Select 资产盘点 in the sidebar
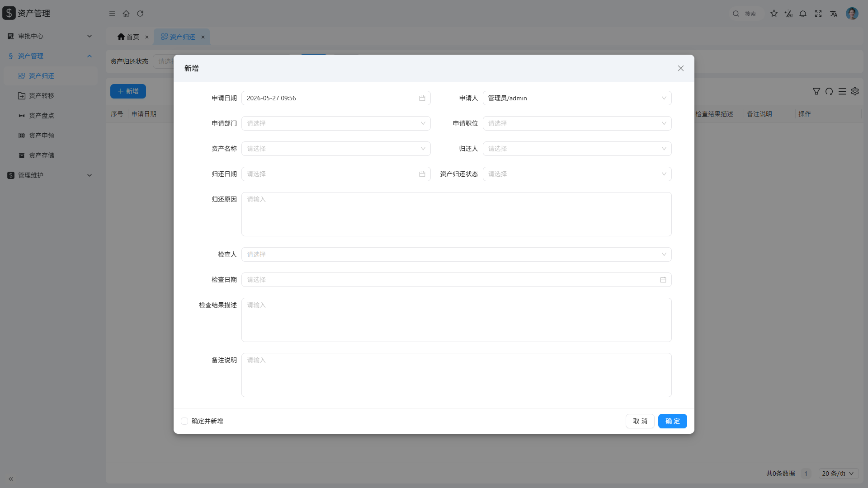Image resolution: width=868 pixels, height=488 pixels. click(50, 116)
